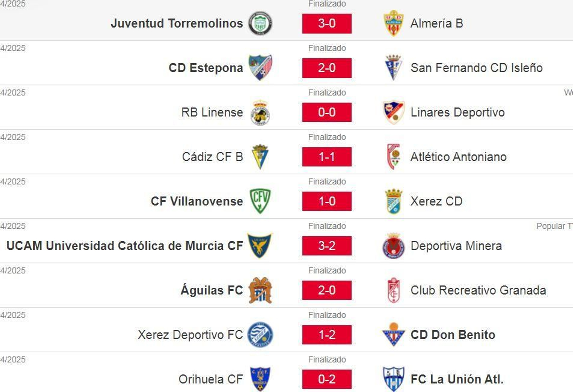Open the Atlético Antoniano team name
Image resolution: width=573 pixels, height=392 pixels.
tap(459, 156)
